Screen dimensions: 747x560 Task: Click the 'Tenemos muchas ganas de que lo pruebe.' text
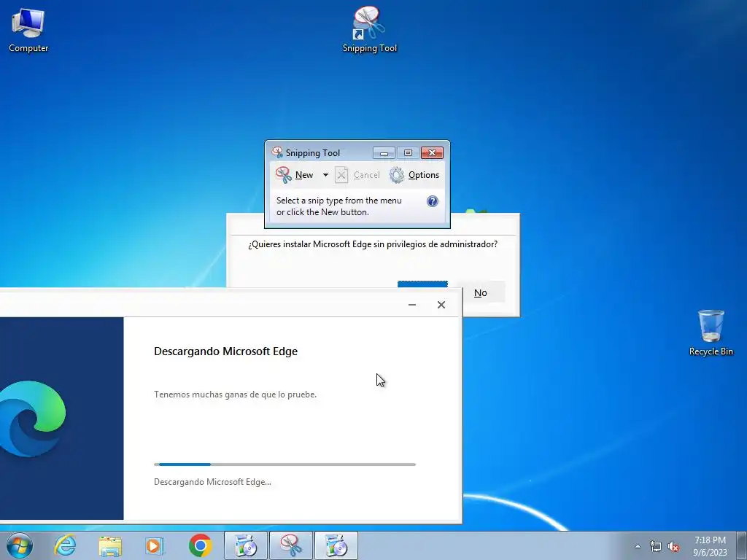236,394
